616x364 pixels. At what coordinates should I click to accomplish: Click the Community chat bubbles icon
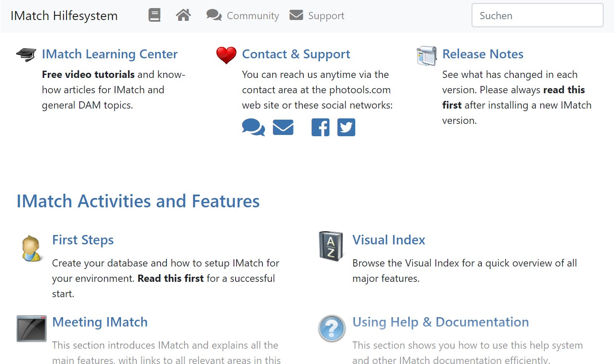click(214, 15)
